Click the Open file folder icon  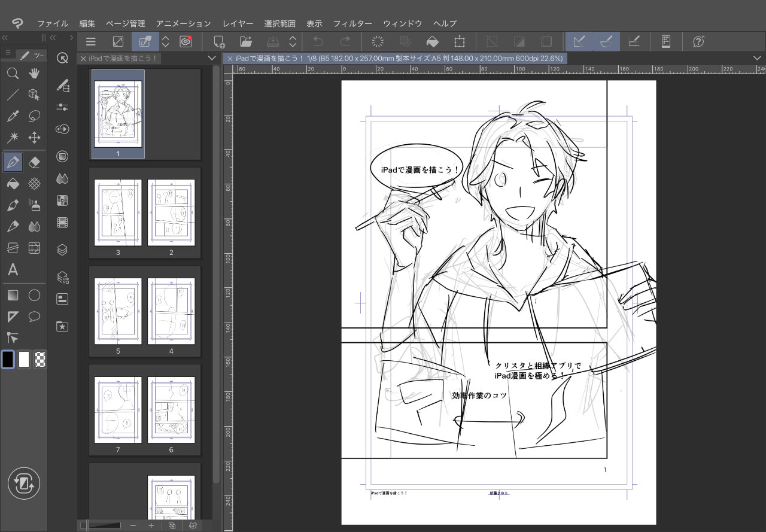click(246, 41)
